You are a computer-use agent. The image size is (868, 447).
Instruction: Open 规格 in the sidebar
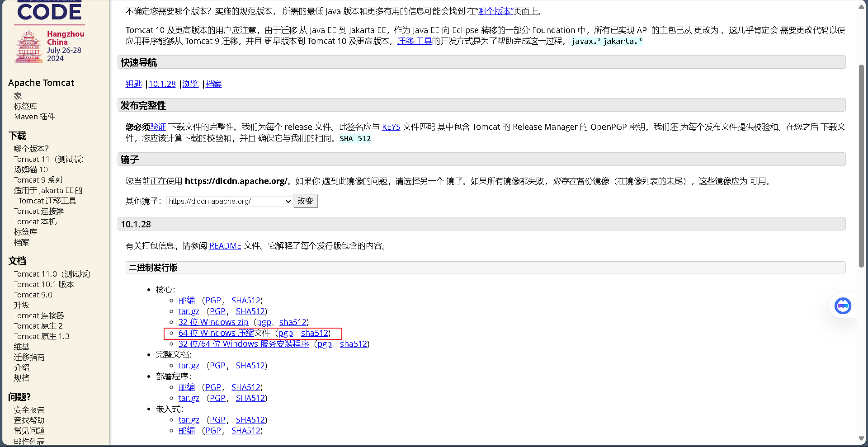(x=22, y=378)
